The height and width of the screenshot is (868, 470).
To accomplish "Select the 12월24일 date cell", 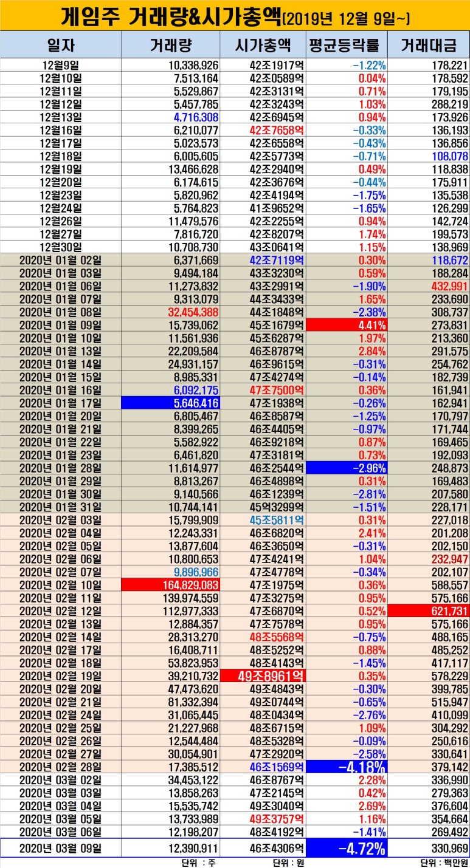I will pyautogui.click(x=61, y=207).
